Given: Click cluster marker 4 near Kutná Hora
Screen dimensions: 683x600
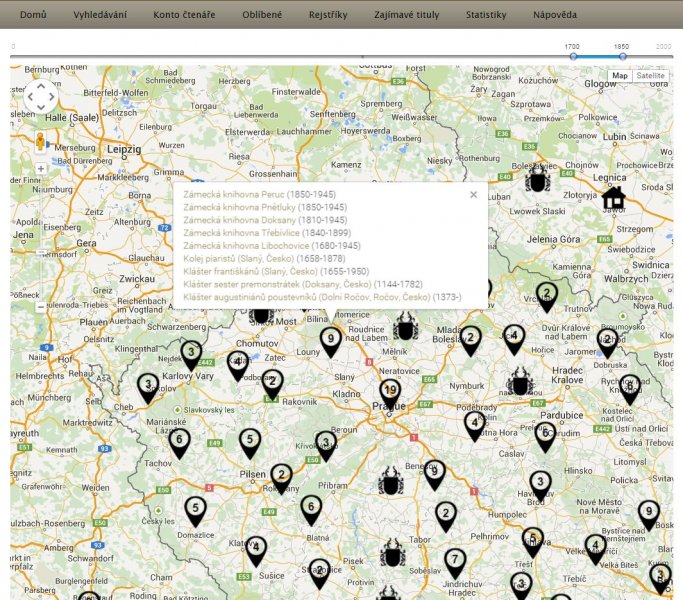Looking at the screenshot, I should pos(474,426).
